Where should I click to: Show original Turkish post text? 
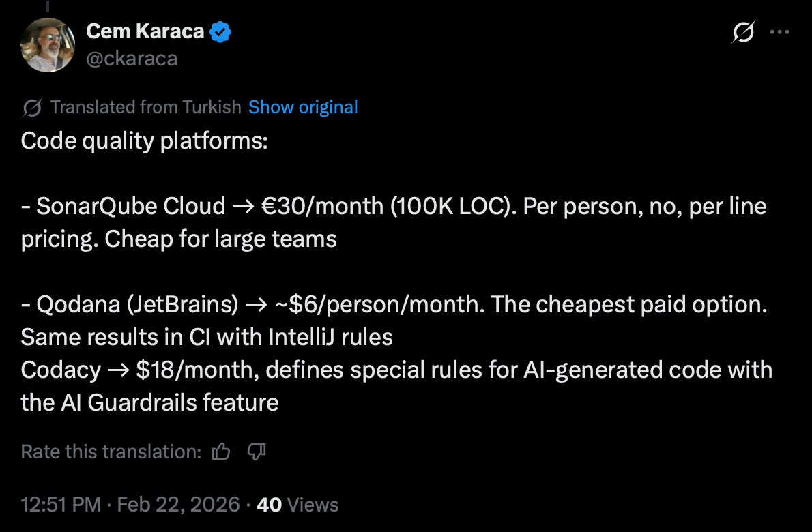(x=303, y=108)
